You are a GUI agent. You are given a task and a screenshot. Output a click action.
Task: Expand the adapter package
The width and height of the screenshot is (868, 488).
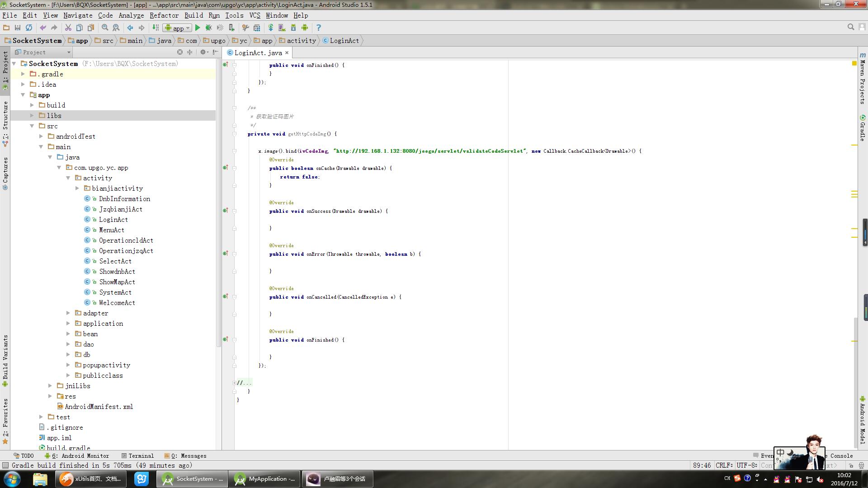pos(68,313)
